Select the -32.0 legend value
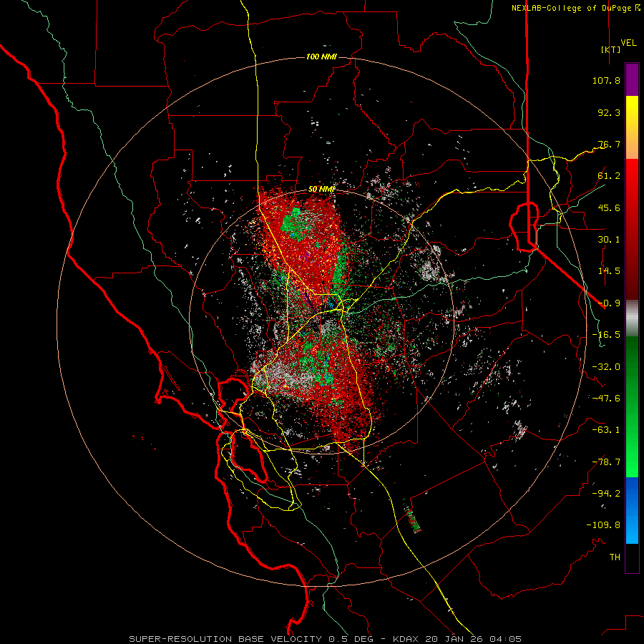The image size is (644, 644). pyautogui.click(x=606, y=367)
